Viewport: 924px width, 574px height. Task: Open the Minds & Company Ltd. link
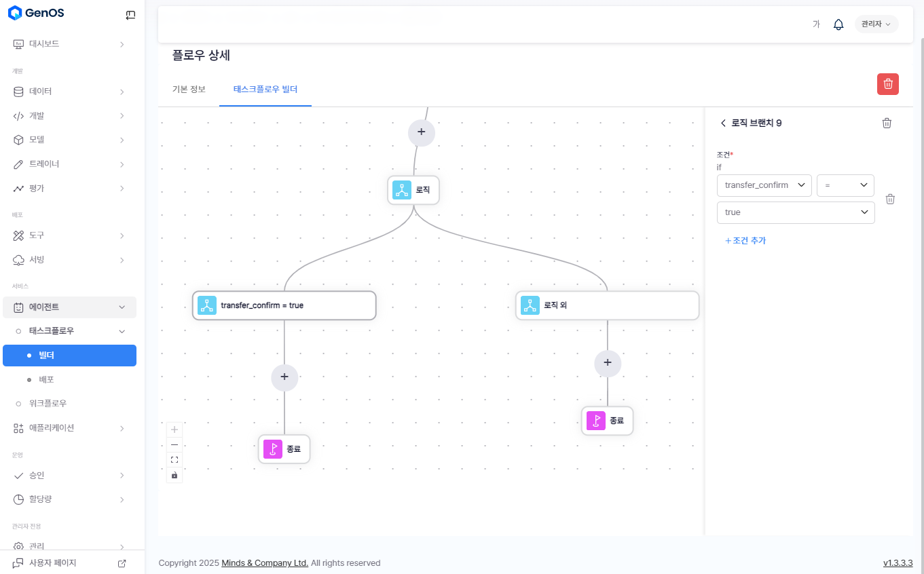265,563
